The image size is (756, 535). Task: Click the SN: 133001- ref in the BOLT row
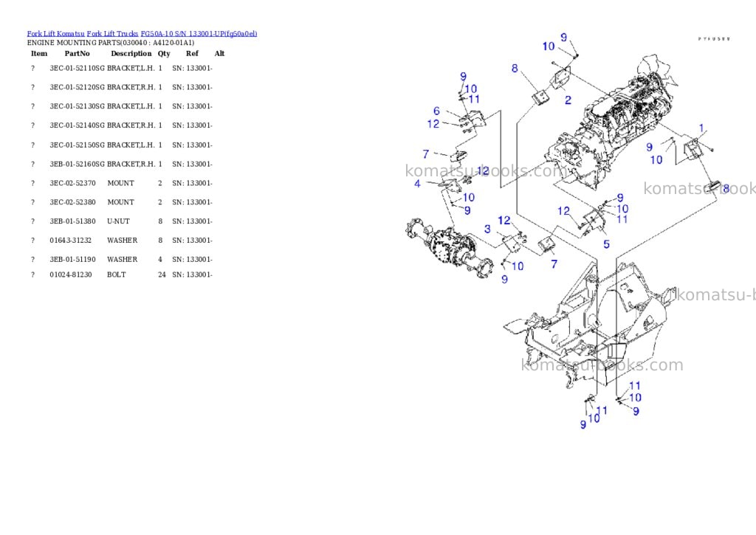[193, 275]
